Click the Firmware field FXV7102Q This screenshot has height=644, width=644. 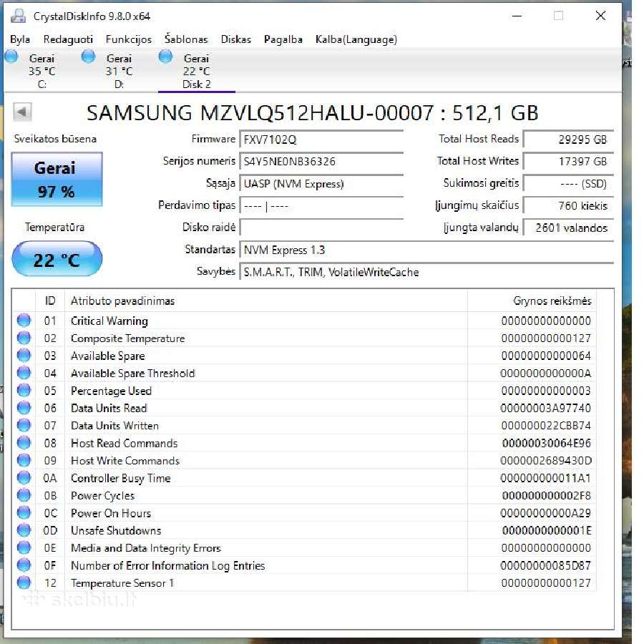pos(321,140)
